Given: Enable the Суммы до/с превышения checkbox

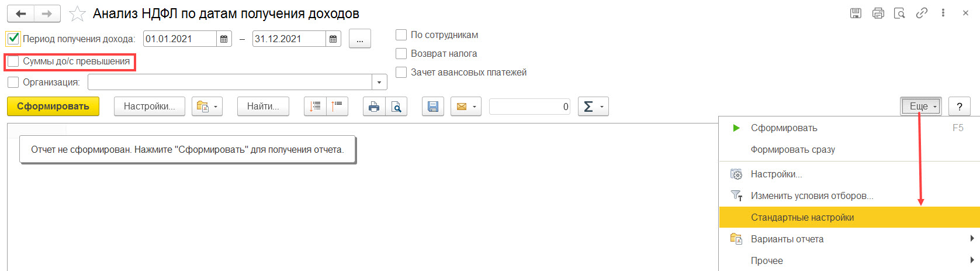Looking at the screenshot, I should click(x=13, y=61).
